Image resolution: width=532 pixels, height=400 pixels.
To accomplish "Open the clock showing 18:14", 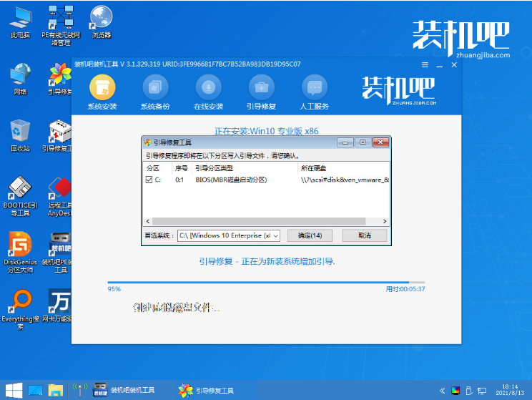I will (x=510, y=390).
